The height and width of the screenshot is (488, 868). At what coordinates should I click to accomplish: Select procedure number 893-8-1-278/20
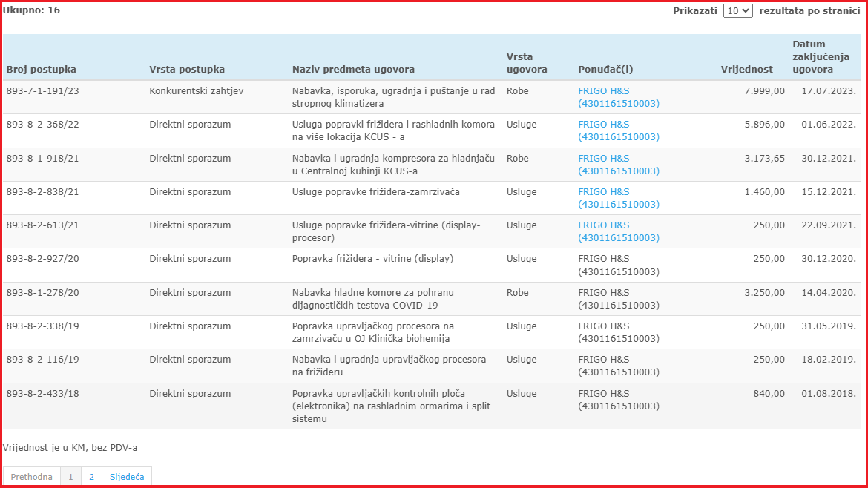pos(42,293)
